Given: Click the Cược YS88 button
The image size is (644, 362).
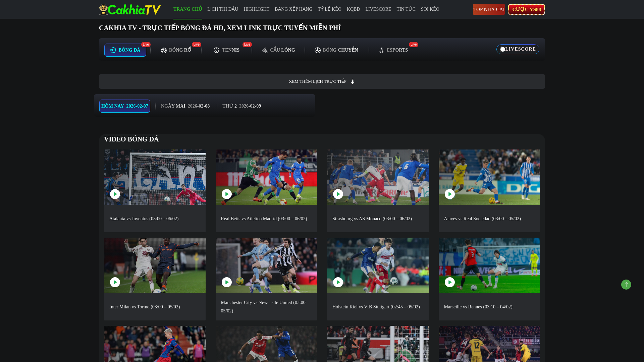Looking at the screenshot, I should pos(527,9).
